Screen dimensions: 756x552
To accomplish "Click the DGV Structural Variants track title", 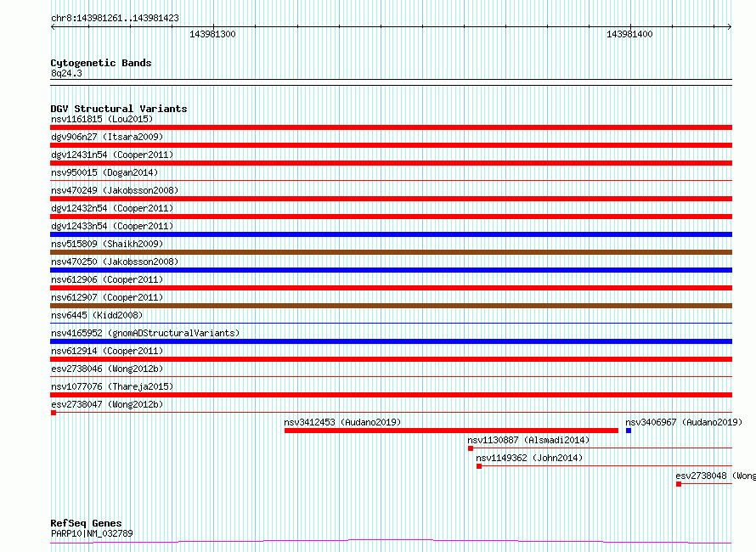I will click(118, 109).
